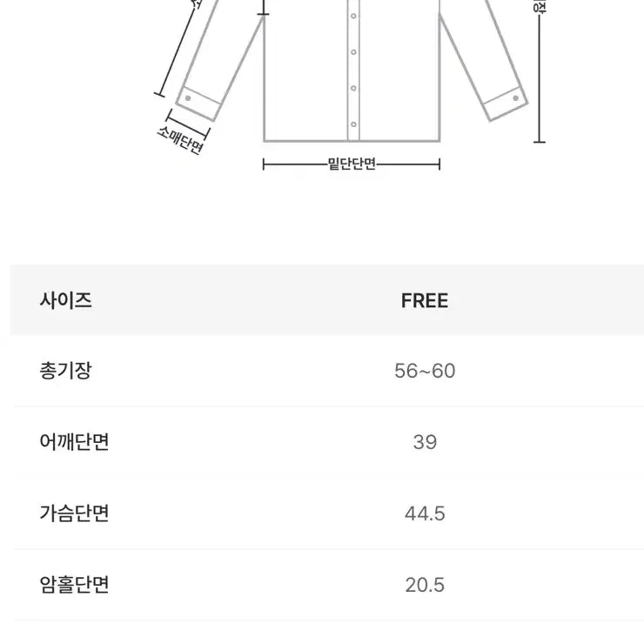Click the left sleeve cuff in the diagram
Screen dimensions: 644x644
click(198, 103)
